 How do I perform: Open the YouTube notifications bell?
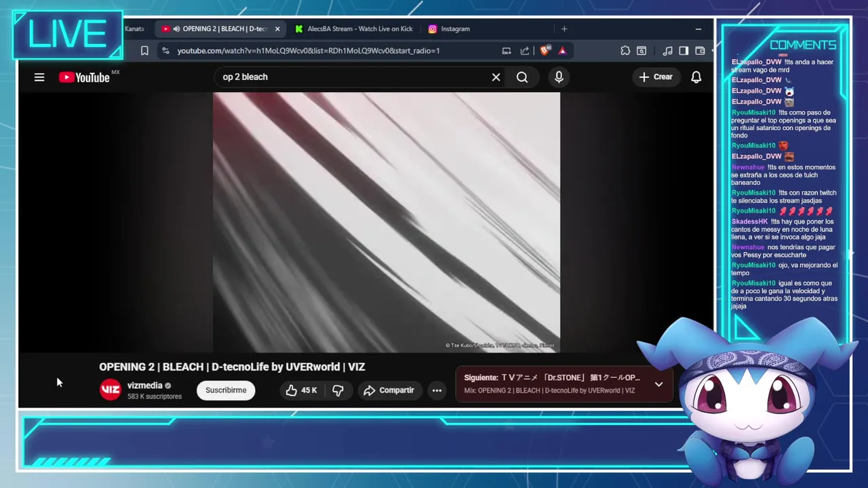coord(696,77)
